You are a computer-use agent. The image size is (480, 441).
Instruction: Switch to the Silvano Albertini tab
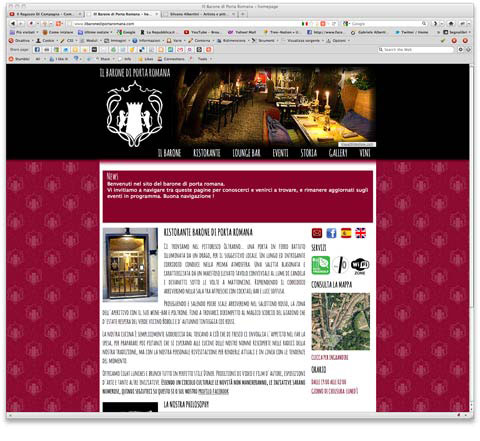[x=200, y=14]
